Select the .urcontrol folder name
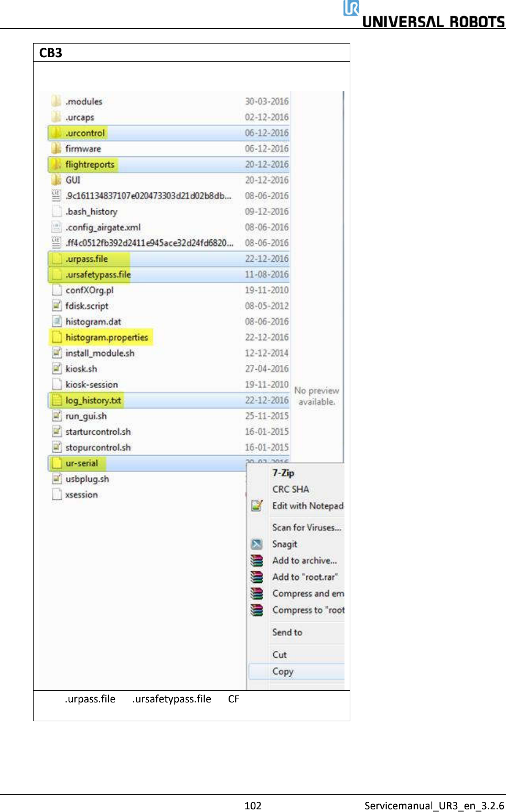The height and width of the screenshot is (812, 506). [x=85, y=133]
